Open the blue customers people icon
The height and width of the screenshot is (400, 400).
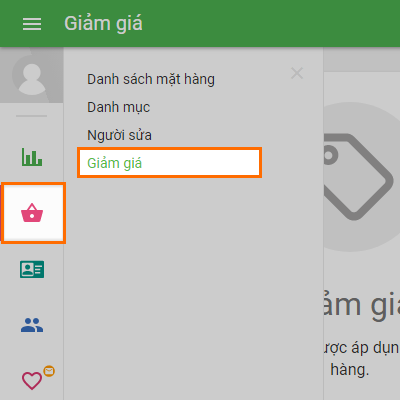(32, 325)
